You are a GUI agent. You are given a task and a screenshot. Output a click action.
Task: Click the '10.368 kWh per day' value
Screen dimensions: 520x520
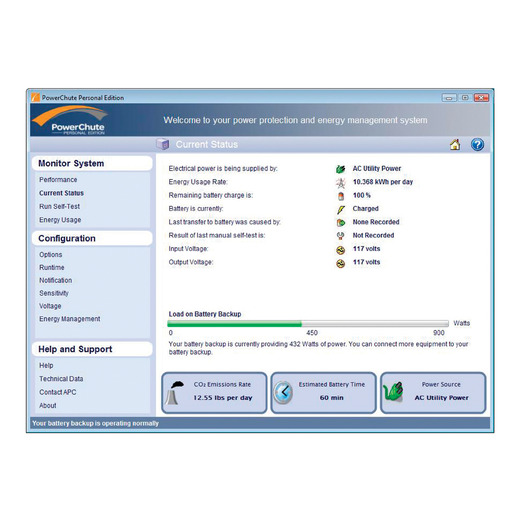click(383, 182)
